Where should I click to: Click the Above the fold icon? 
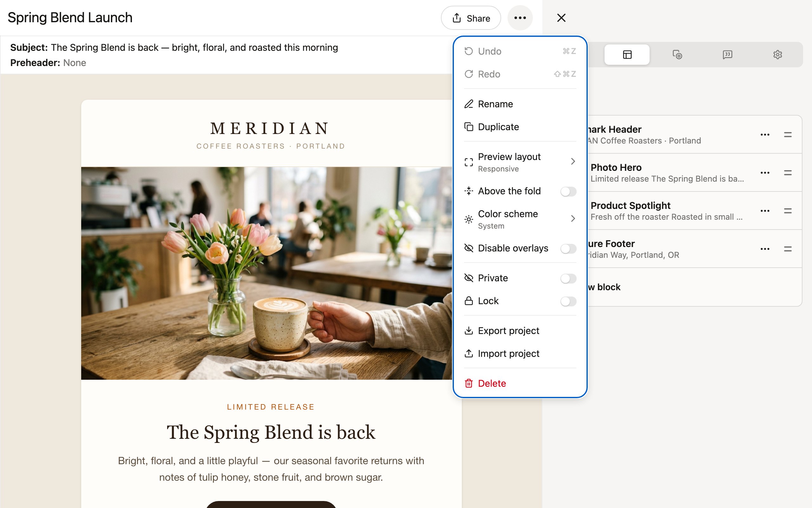click(x=468, y=191)
